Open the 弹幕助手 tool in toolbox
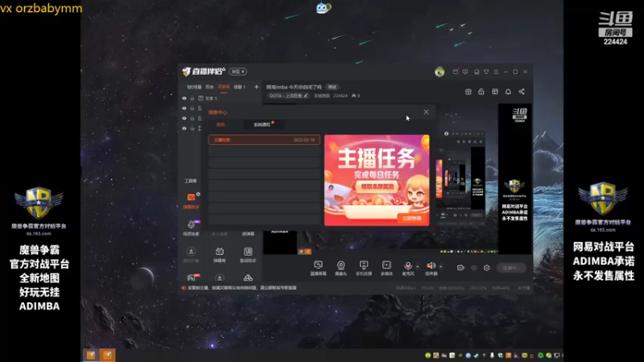 pos(191,200)
